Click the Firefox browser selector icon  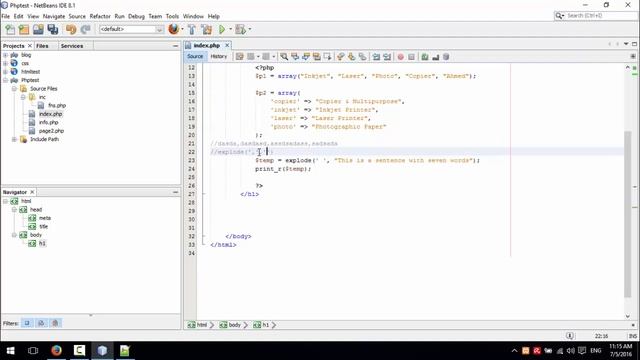(x=173, y=29)
